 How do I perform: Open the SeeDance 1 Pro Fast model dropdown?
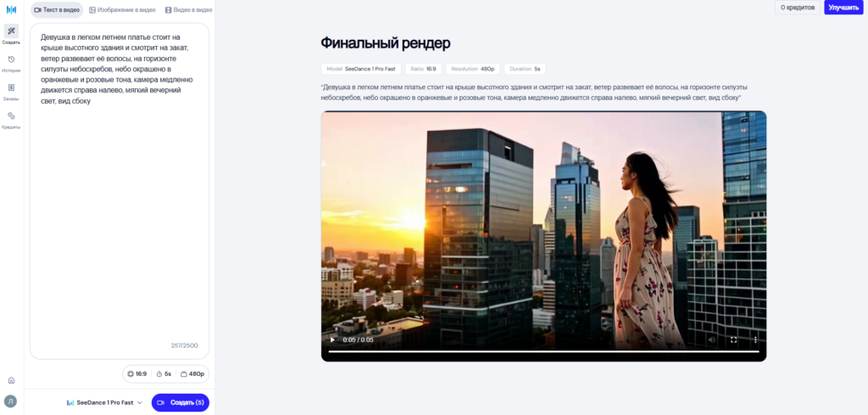pyautogui.click(x=104, y=403)
